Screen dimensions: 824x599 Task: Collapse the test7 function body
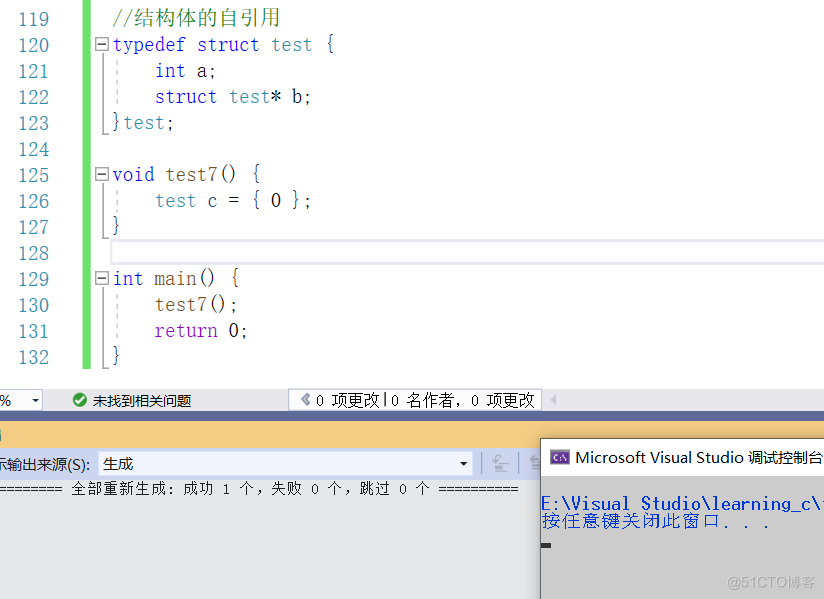100,174
